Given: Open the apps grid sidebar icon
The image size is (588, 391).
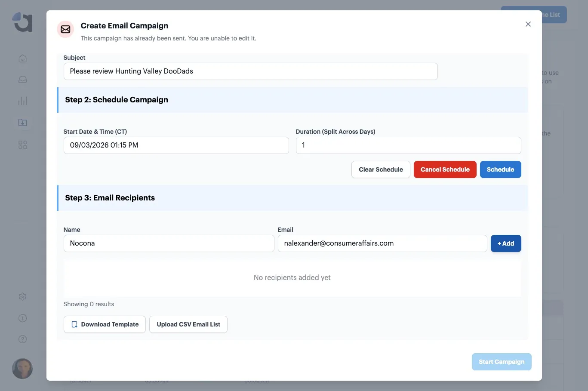Looking at the screenshot, I should [x=23, y=145].
